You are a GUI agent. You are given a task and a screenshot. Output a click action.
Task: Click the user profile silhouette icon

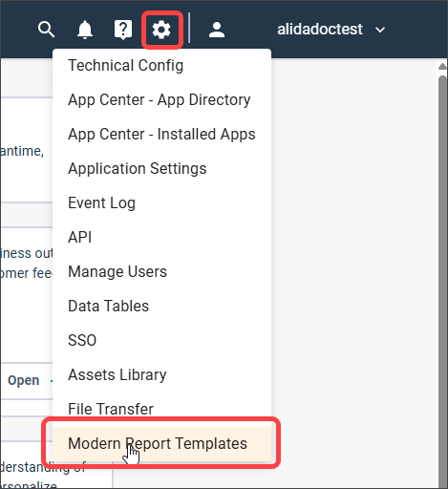(x=217, y=30)
